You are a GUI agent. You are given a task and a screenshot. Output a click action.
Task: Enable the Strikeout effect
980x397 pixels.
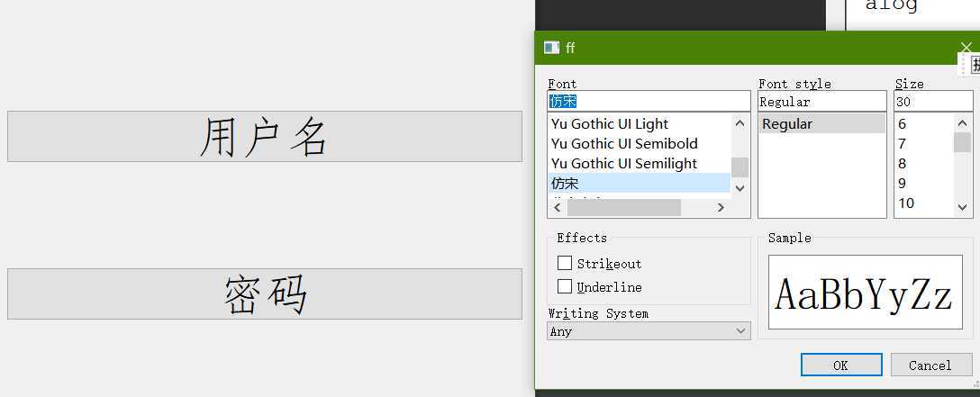[565, 264]
